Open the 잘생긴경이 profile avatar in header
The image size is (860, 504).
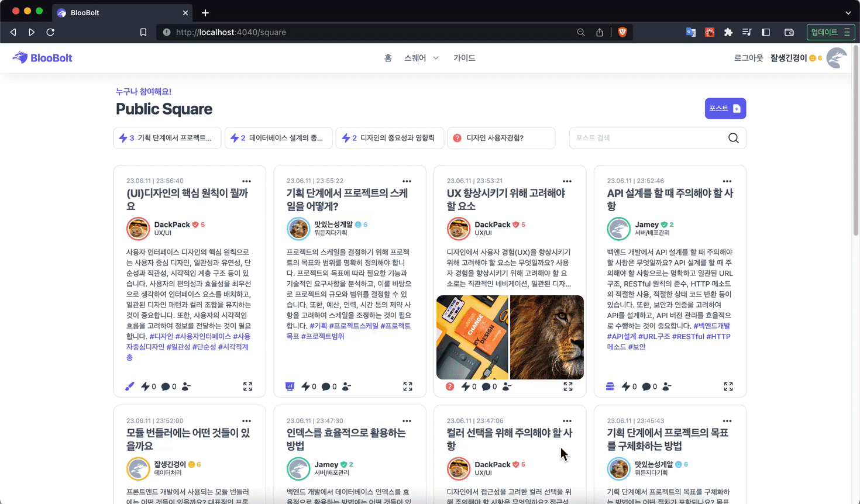point(837,58)
